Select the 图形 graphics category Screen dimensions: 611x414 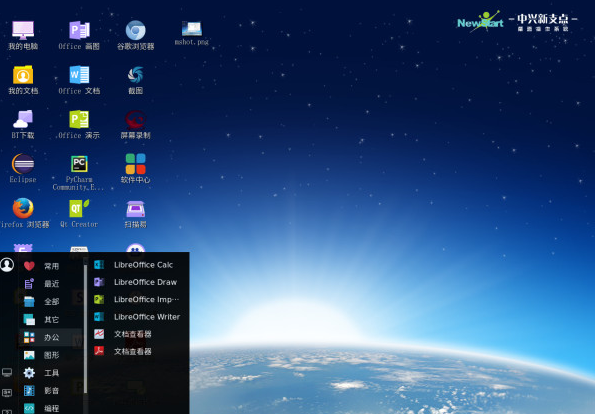pyautogui.click(x=51, y=355)
